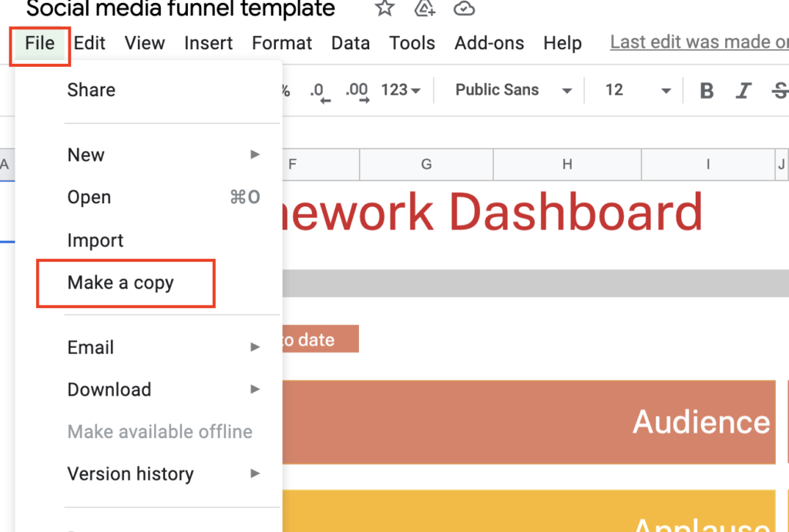The image size is (789, 532).
Task: Select Make a copy from File menu
Action: [x=121, y=283]
